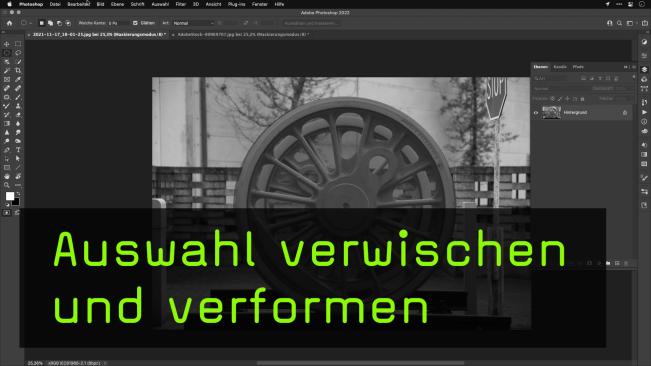Screen dimensions: 651x366
Task: Select the Horizontal Type tool
Action: coord(18,150)
